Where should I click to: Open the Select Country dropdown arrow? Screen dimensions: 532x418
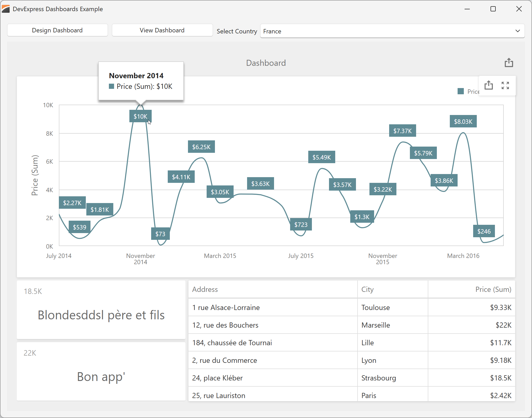pyautogui.click(x=517, y=31)
